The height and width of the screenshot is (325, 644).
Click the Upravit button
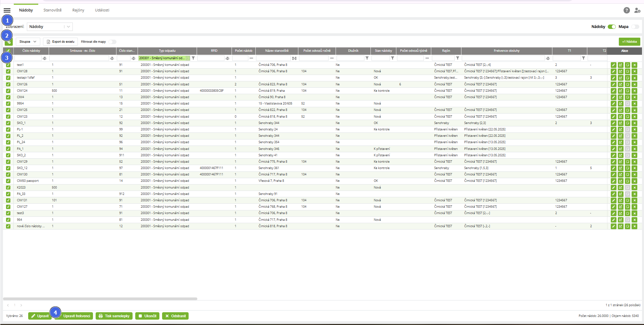(40, 316)
